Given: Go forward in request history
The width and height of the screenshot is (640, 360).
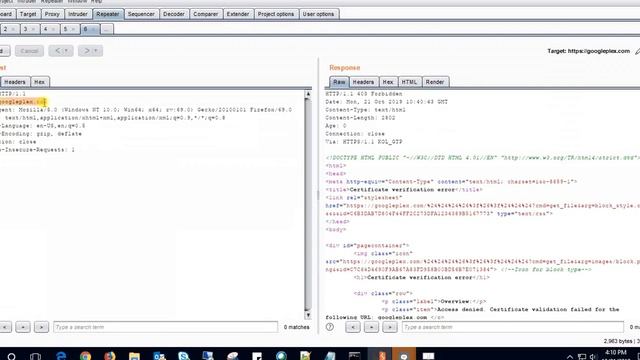Looking at the screenshot, I should pos(87,51).
